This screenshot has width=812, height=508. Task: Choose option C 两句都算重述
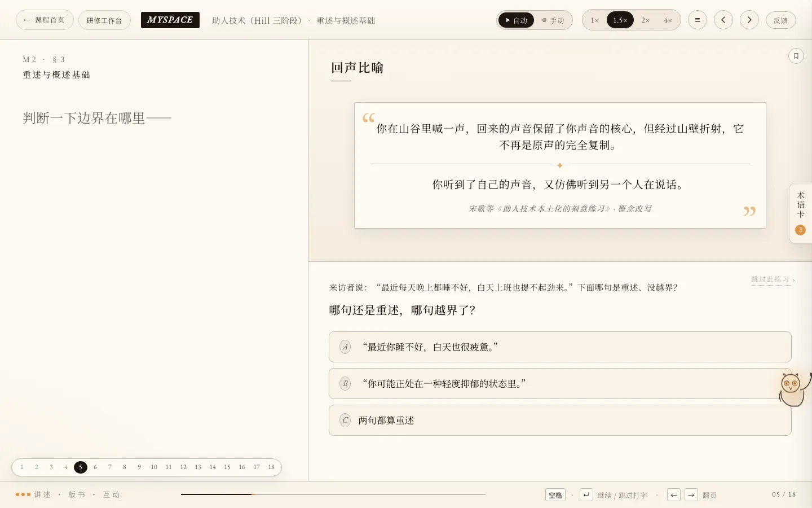560,420
